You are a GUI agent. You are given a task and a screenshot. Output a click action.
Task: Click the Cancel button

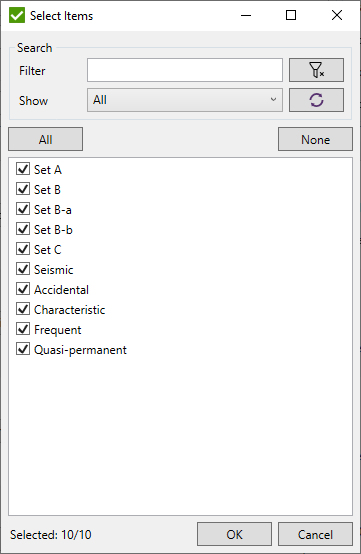315,534
